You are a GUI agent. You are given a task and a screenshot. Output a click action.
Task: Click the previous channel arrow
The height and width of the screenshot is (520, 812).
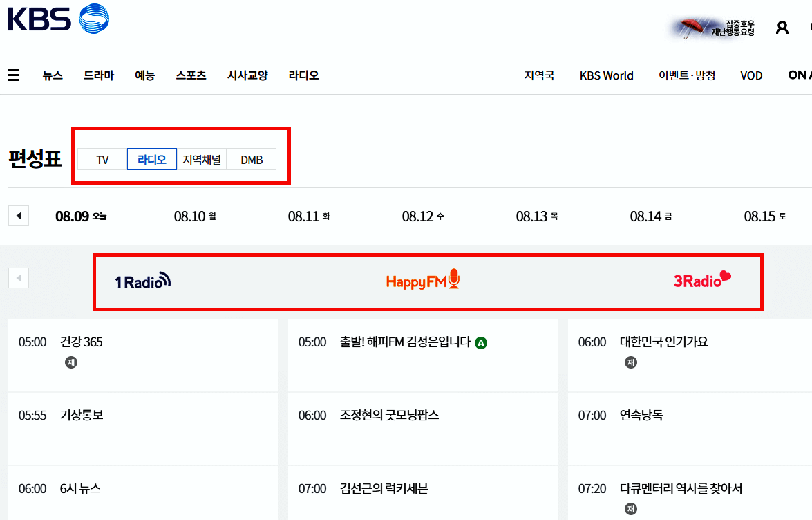coord(19,278)
